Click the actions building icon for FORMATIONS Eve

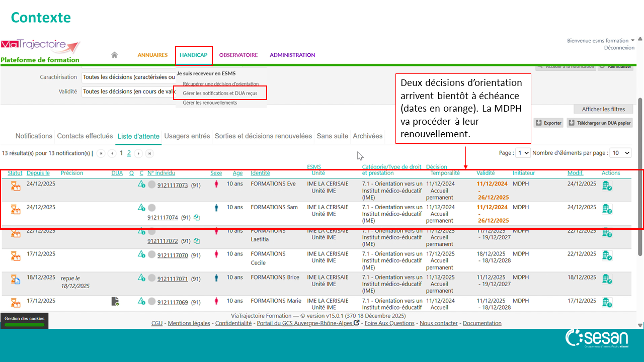pyautogui.click(x=607, y=186)
